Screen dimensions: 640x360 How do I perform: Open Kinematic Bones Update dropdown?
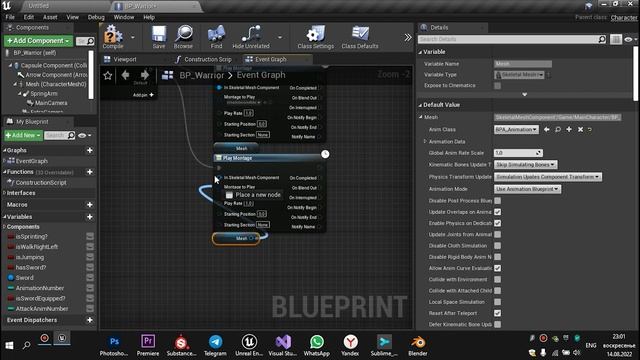[526, 164]
